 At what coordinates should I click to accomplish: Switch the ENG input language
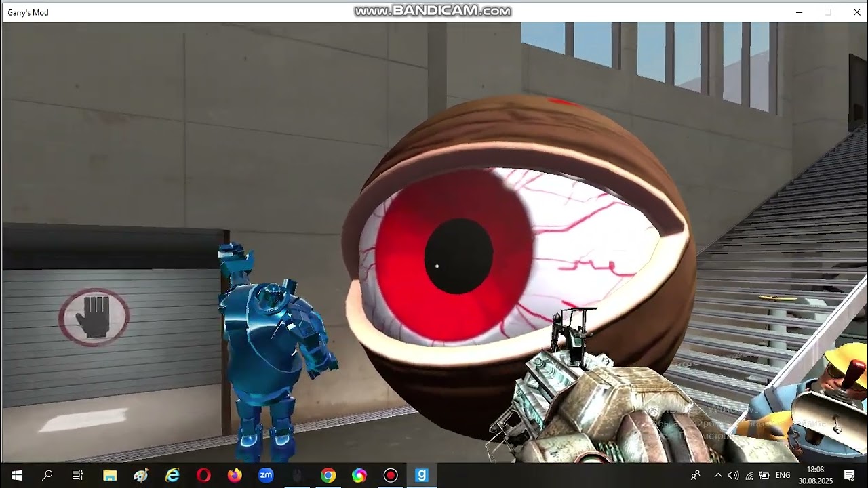(783, 475)
